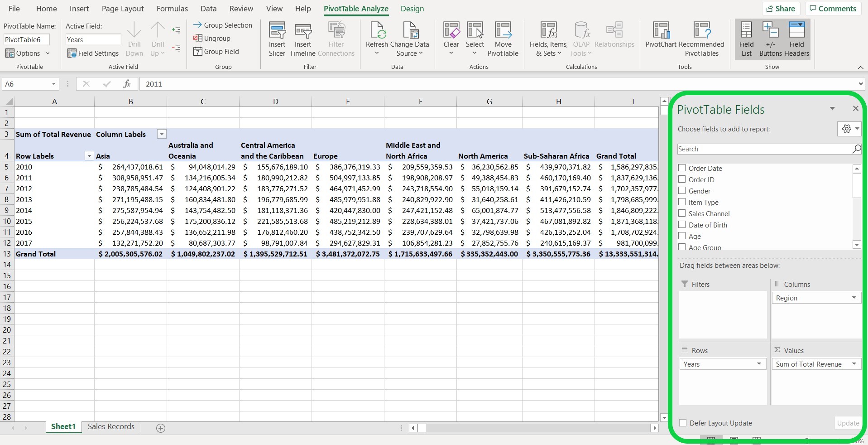Add a new worksheet
This screenshot has height=445, width=868.
click(x=160, y=427)
